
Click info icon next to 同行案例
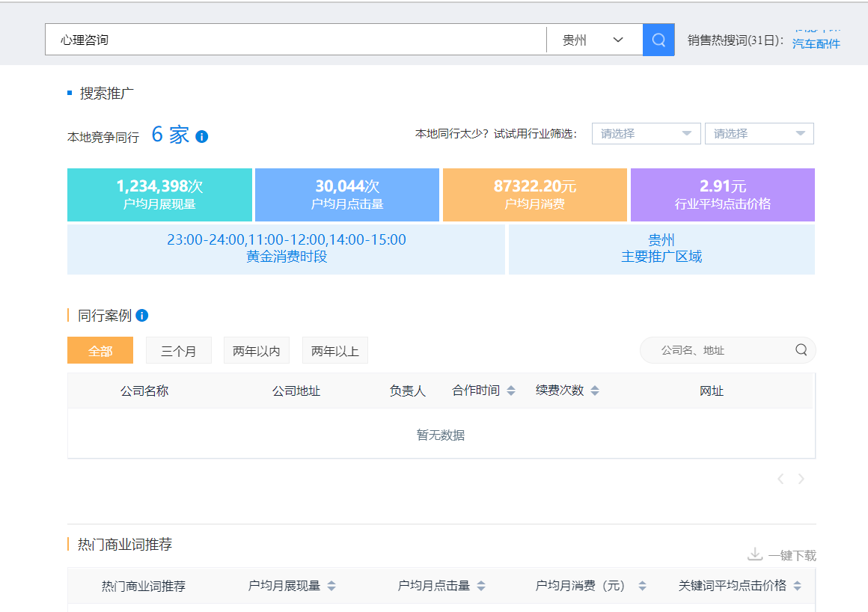(x=142, y=316)
